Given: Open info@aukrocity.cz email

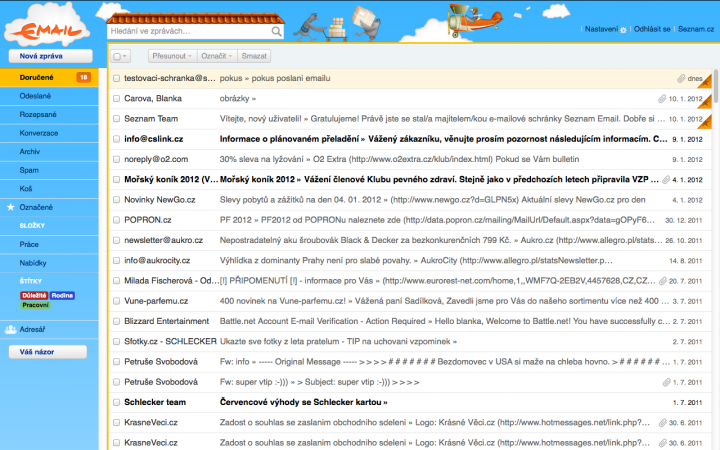Looking at the screenshot, I should [410, 260].
